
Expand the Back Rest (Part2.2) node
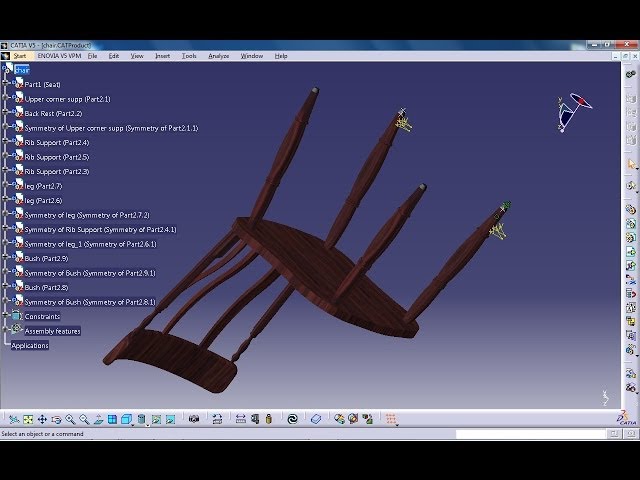click(5, 112)
